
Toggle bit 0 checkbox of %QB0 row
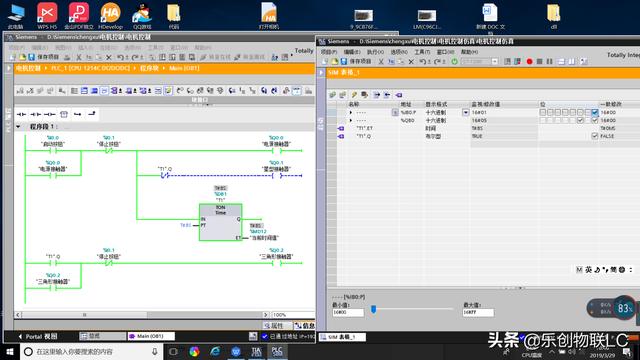coord(595,120)
